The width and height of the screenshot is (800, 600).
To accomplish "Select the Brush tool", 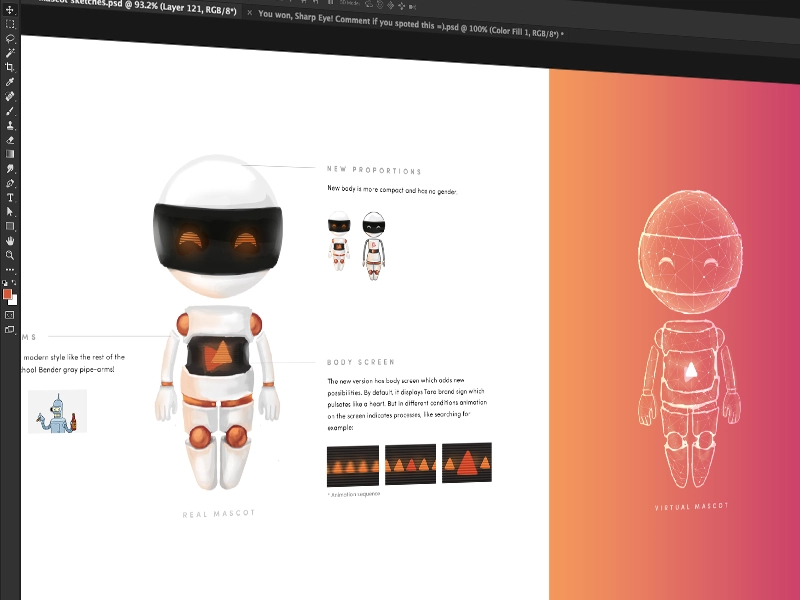I will click(x=10, y=111).
